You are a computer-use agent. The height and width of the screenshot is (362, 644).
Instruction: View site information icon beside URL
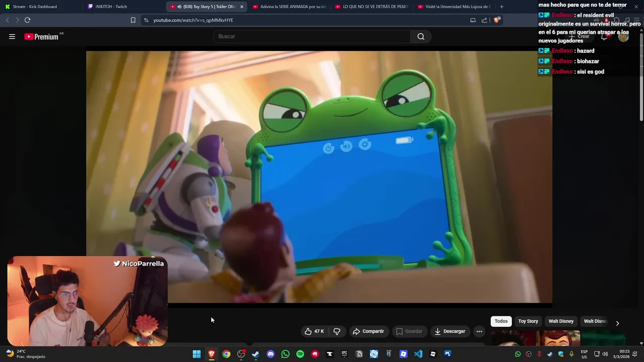point(146,20)
